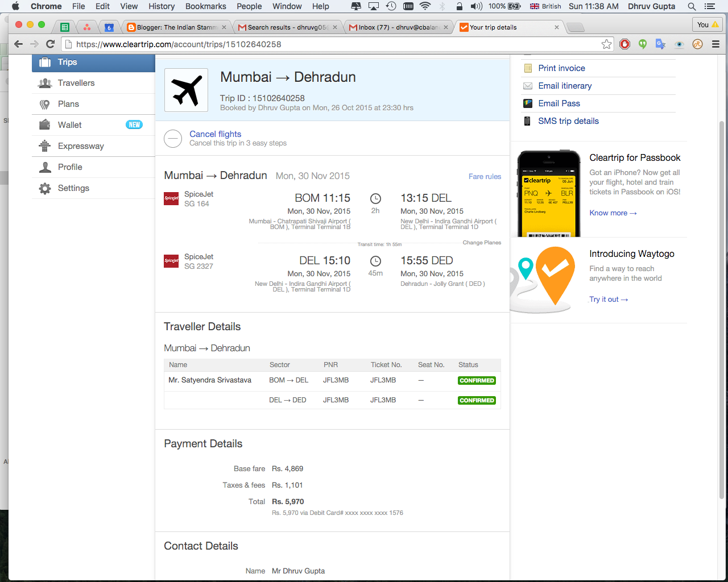This screenshot has height=582, width=728.
Task: Click the Print invoice icon
Action: click(x=528, y=68)
